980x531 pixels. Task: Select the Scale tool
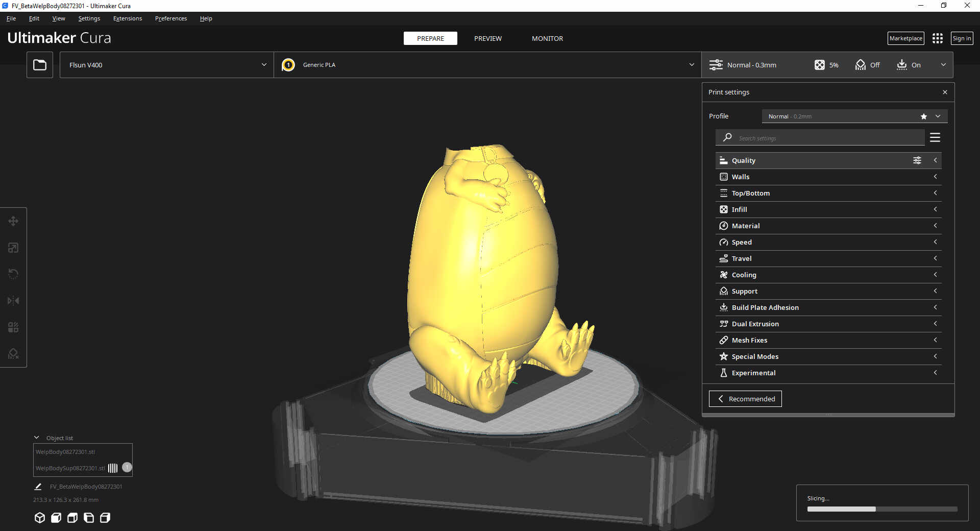pos(13,248)
